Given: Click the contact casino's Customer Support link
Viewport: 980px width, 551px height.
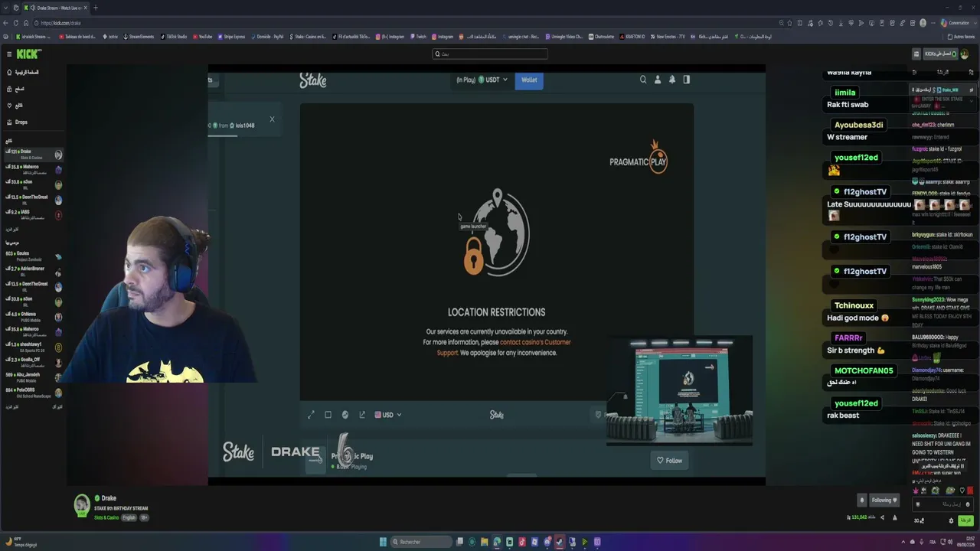Looking at the screenshot, I should pos(504,347).
